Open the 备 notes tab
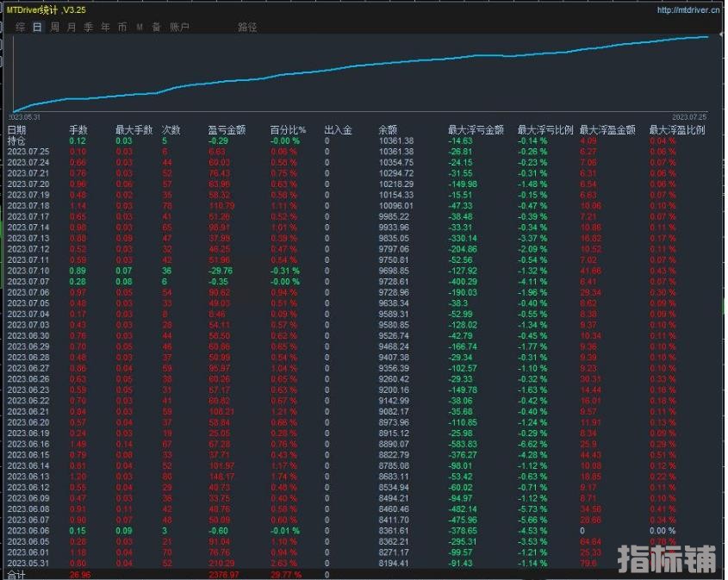Image resolution: width=728 pixels, height=580 pixels. [x=156, y=27]
